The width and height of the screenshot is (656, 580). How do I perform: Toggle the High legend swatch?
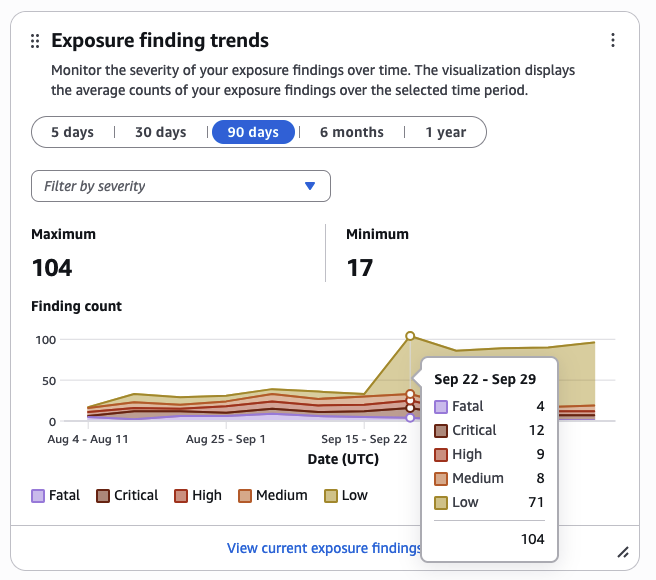pos(181,495)
